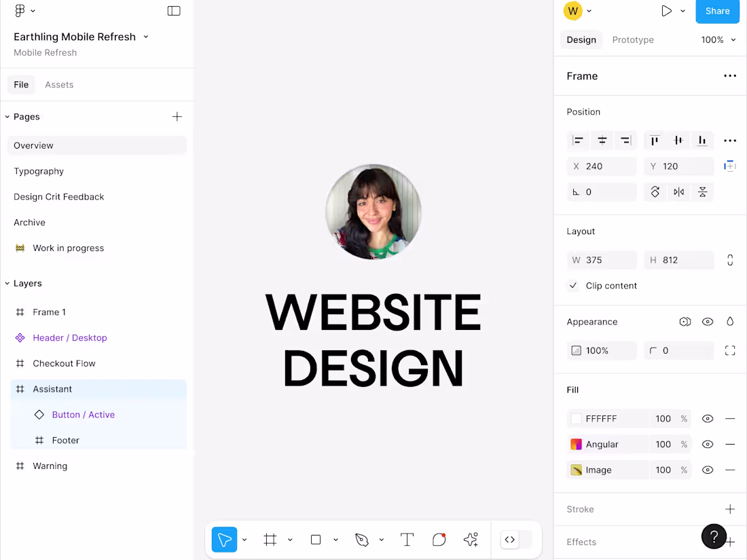Remove the Angular fill
This screenshot has height=560, width=747.
click(730, 445)
